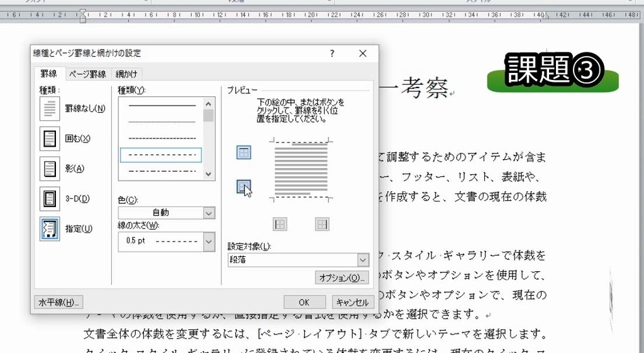
Task: Toggle the top border button in preview
Action: point(244,152)
